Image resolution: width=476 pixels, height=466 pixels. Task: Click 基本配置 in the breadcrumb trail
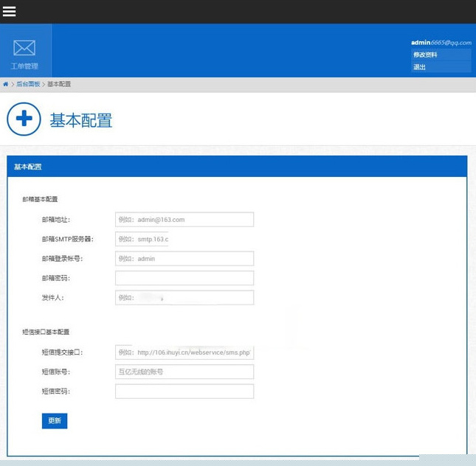point(59,85)
